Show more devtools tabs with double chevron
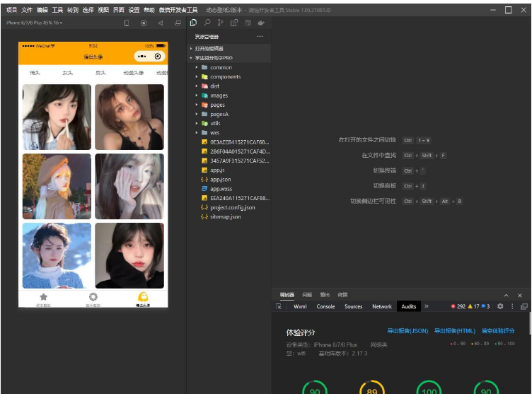 click(x=427, y=306)
